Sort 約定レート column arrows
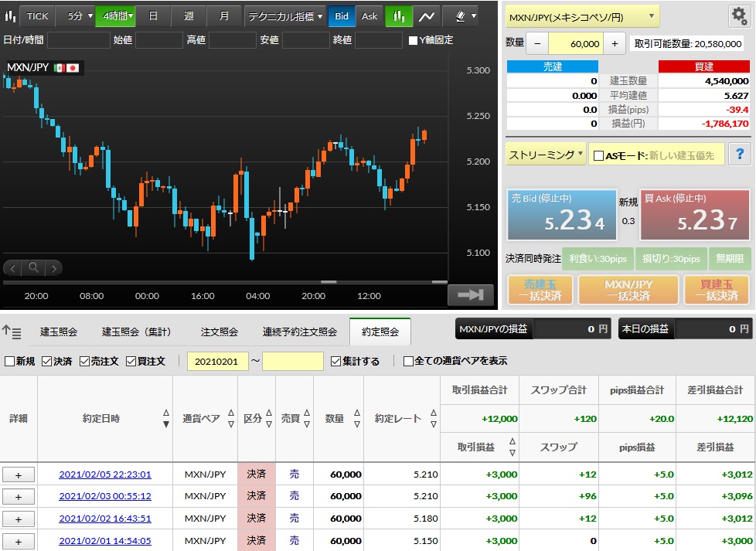The height and width of the screenshot is (551, 756). (x=434, y=418)
